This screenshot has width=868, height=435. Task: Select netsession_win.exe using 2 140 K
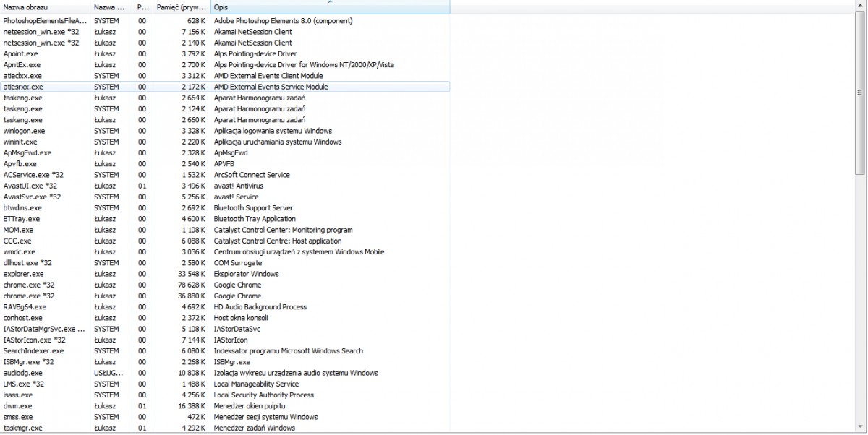pos(225,43)
